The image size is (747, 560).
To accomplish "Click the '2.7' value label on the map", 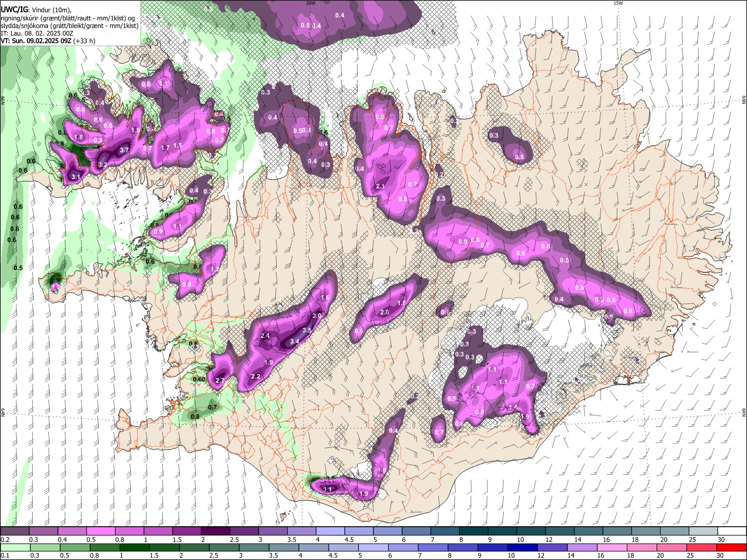I will click(x=220, y=380).
